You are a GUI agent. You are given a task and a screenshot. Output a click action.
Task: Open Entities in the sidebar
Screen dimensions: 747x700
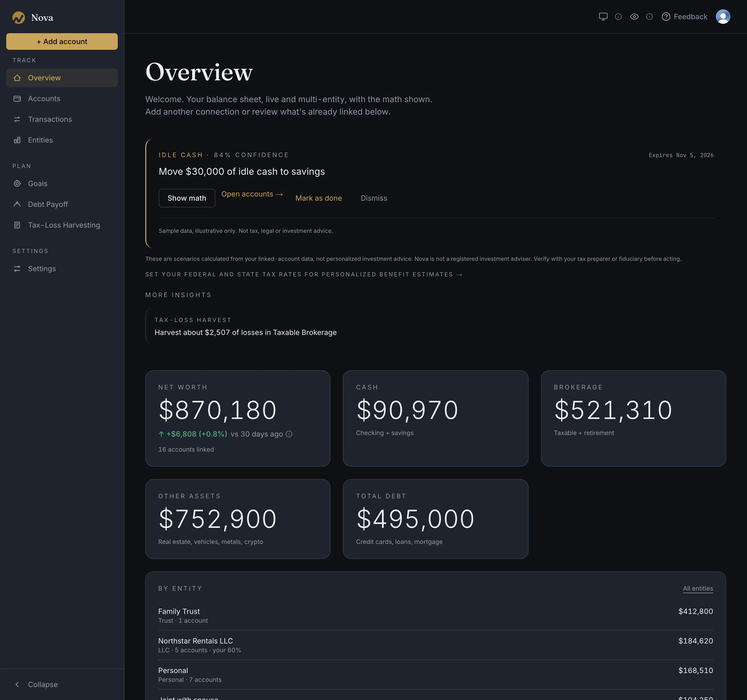pyautogui.click(x=62, y=140)
